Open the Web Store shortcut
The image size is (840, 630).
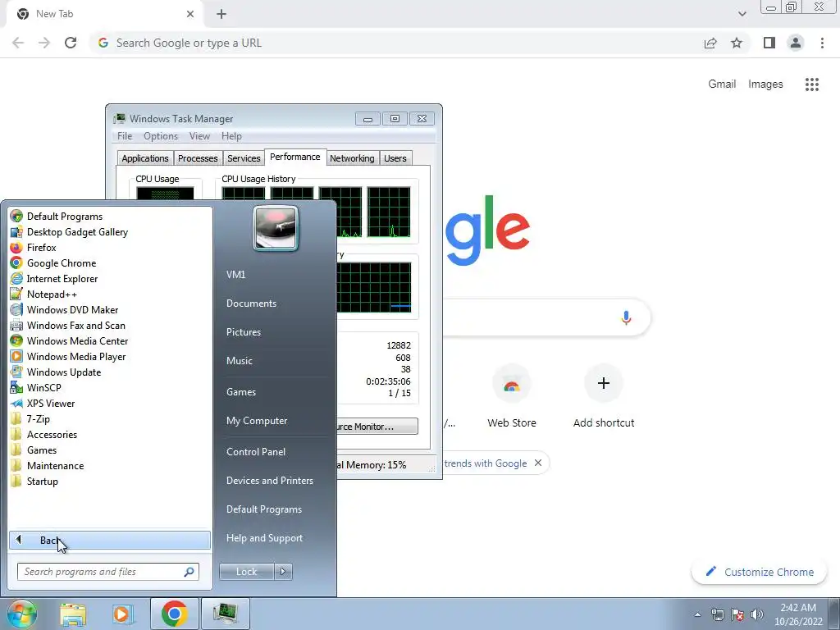[x=512, y=396]
